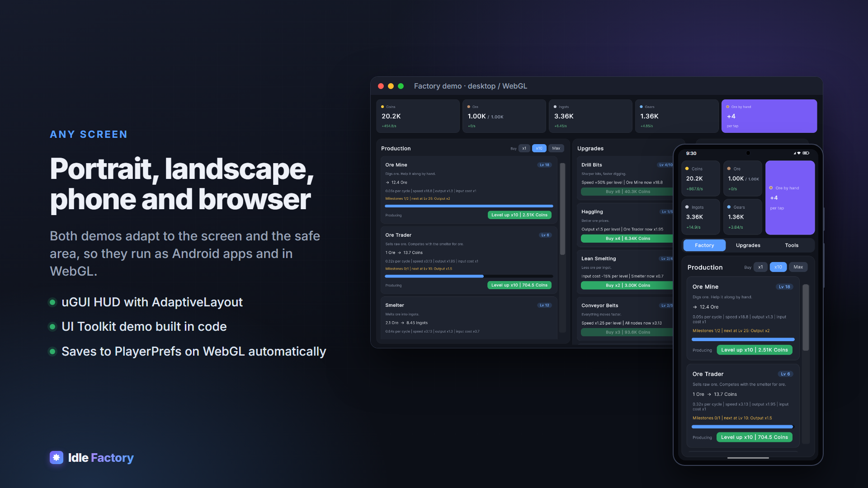Click the Lv 18 badge on the desktop Ore Mine
The width and height of the screenshot is (868, 488).
coord(544,165)
